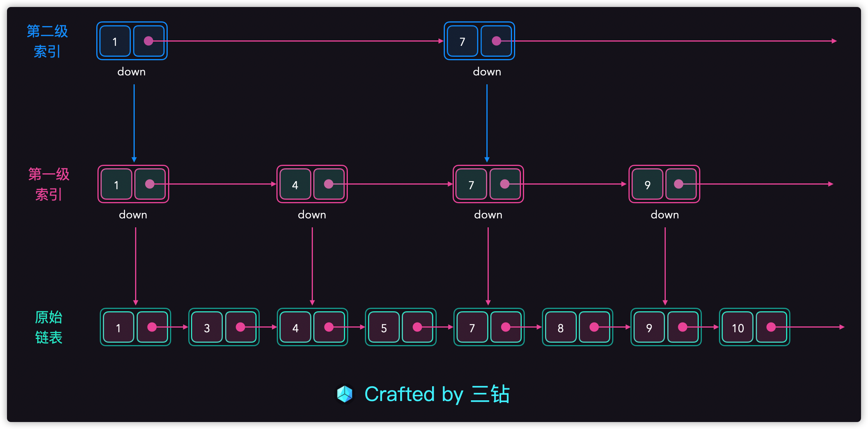Click the 原始链表 label
Screen dimensions: 868x429
tap(49, 327)
